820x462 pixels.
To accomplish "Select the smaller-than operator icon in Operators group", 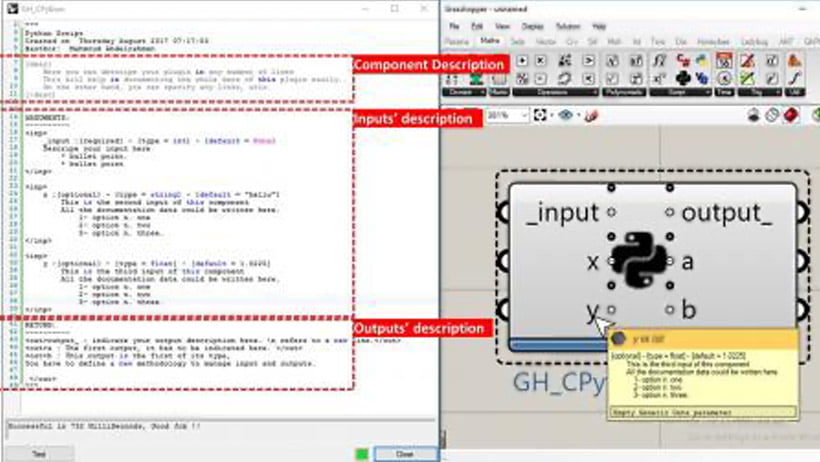I will click(x=588, y=78).
